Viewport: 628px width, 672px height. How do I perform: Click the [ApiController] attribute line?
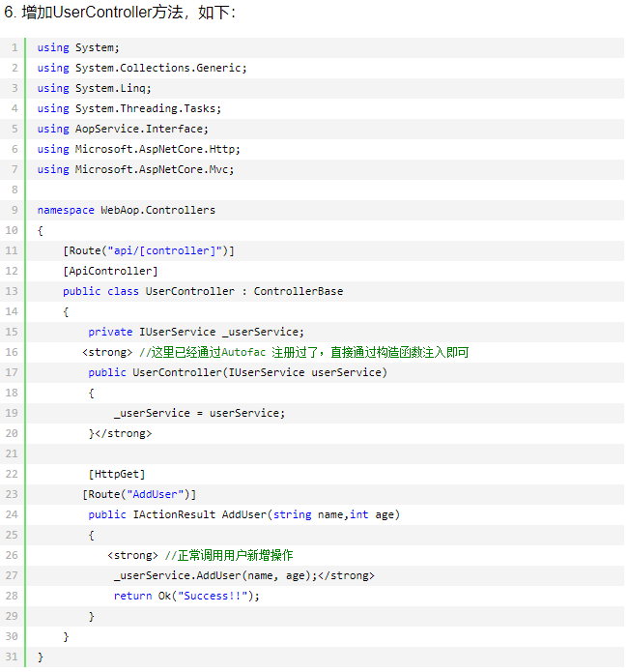110,271
